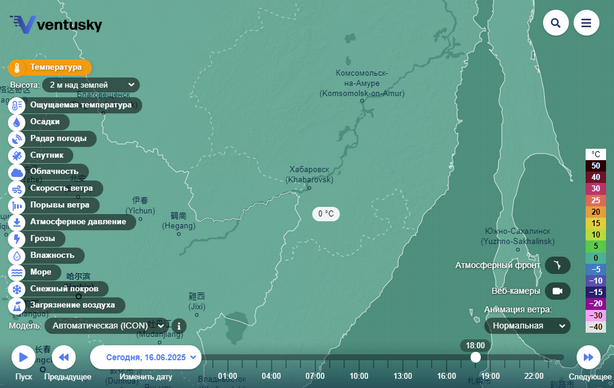
Task: Open the search magnifier button
Action: [x=556, y=23]
